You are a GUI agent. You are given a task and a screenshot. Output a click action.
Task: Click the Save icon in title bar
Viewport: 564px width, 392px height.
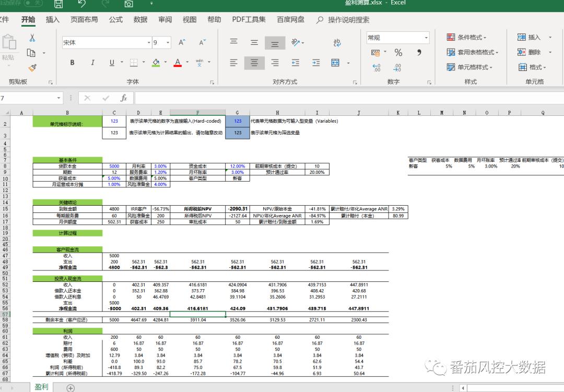[58, 4]
